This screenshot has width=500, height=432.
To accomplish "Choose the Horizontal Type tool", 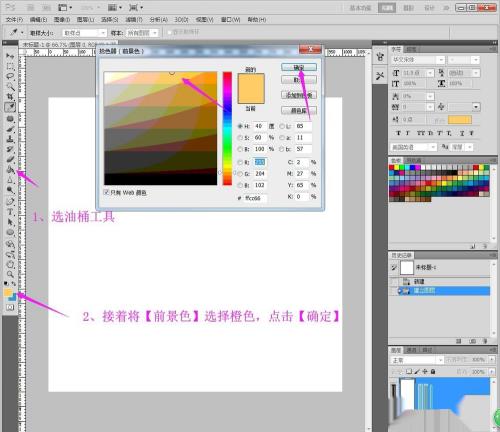I will (10, 212).
